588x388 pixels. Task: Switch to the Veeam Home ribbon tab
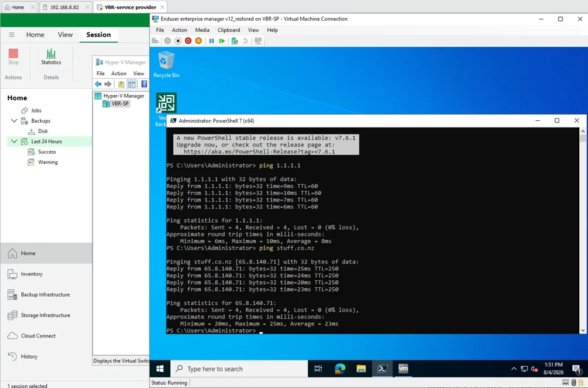(35, 34)
